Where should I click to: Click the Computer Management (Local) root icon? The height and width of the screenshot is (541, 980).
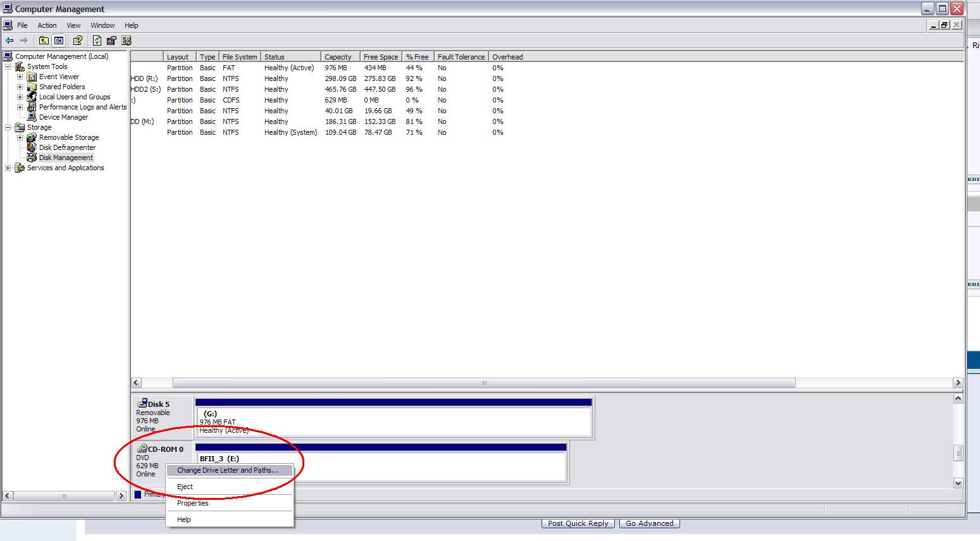click(x=8, y=56)
